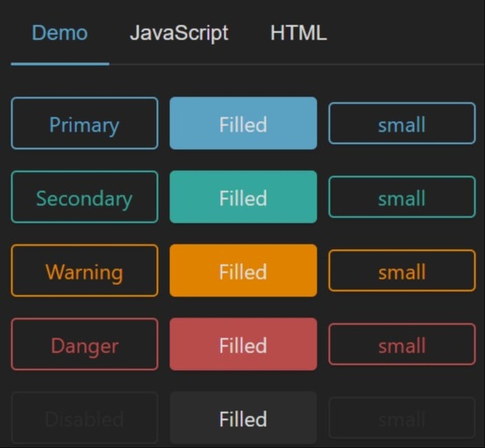
Task: Expand the bottom Disabled row
Action: click(x=84, y=418)
